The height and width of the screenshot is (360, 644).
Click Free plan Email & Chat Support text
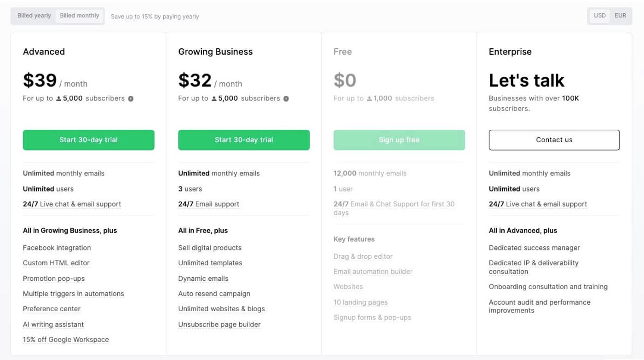(x=394, y=208)
